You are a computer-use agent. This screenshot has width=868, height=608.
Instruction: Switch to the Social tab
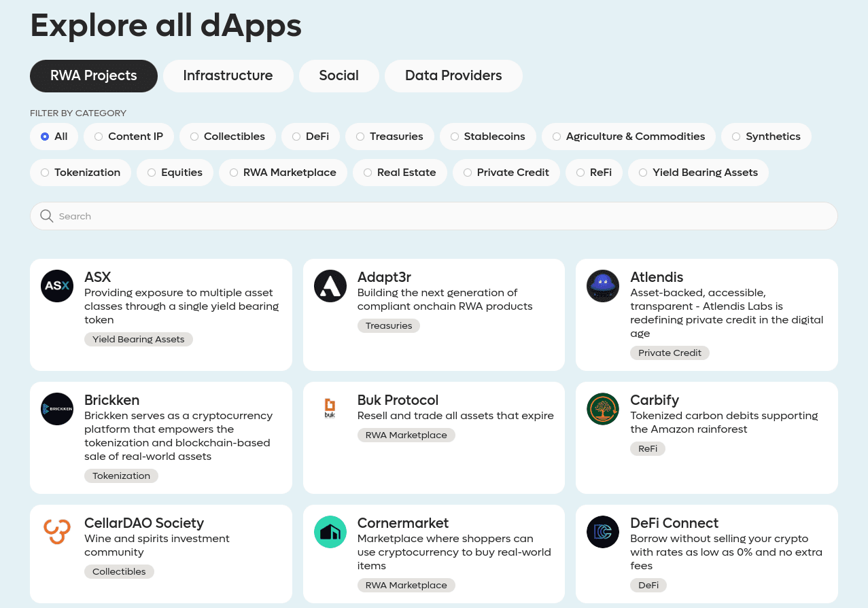(x=339, y=76)
